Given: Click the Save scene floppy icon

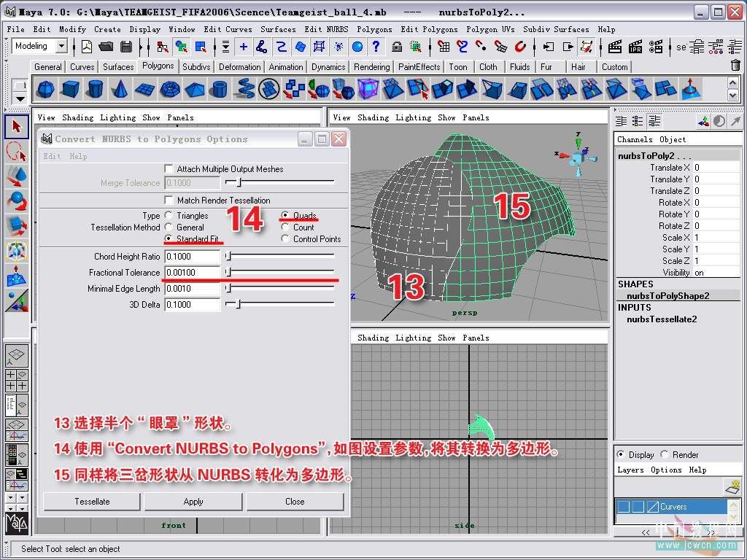Looking at the screenshot, I should [126, 47].
